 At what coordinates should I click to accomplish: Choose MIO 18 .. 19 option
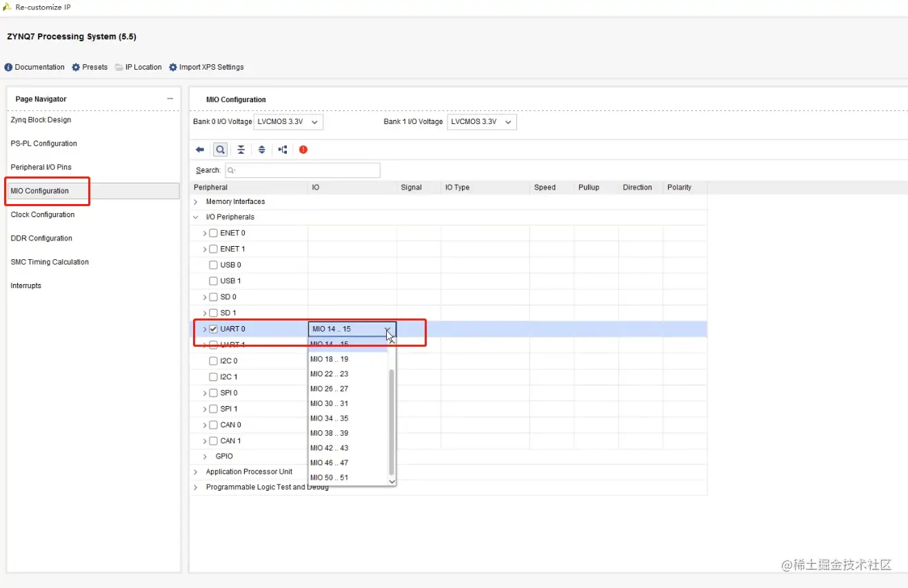pyautogui.click(x=348, y=359)
